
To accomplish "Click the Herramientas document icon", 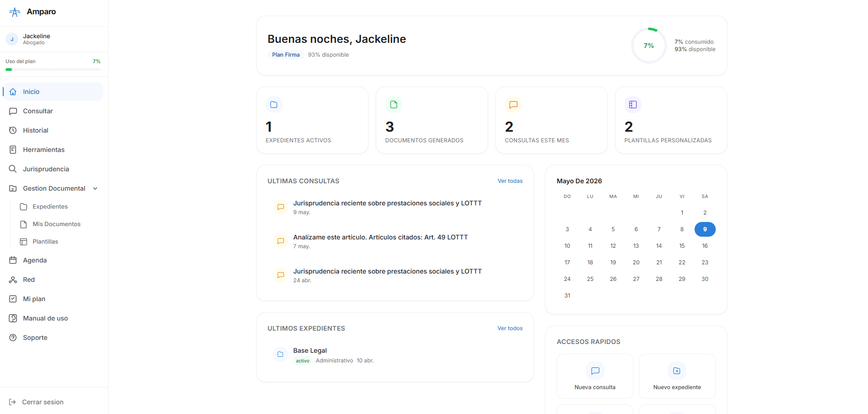I will [x=13, y=150].
